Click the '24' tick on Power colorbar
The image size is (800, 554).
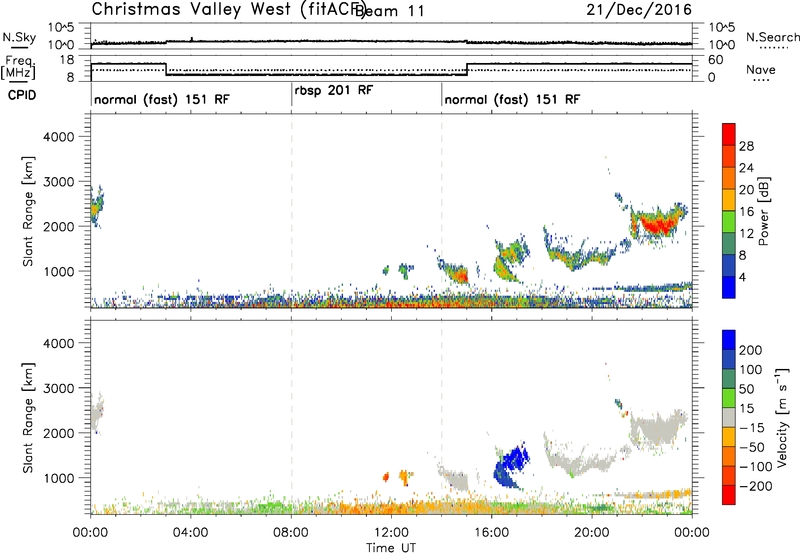(746, 168)
